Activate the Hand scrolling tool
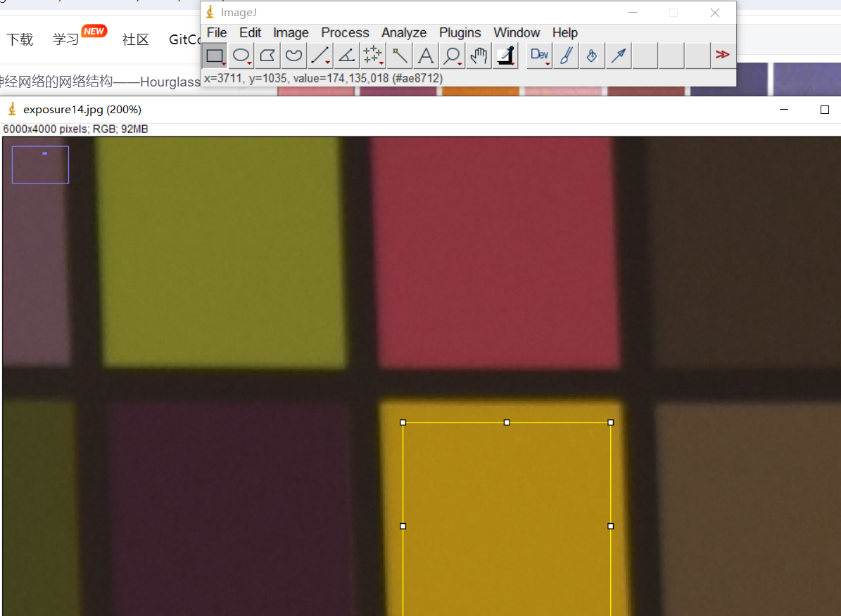841x616 pixels. coord(479,56)
